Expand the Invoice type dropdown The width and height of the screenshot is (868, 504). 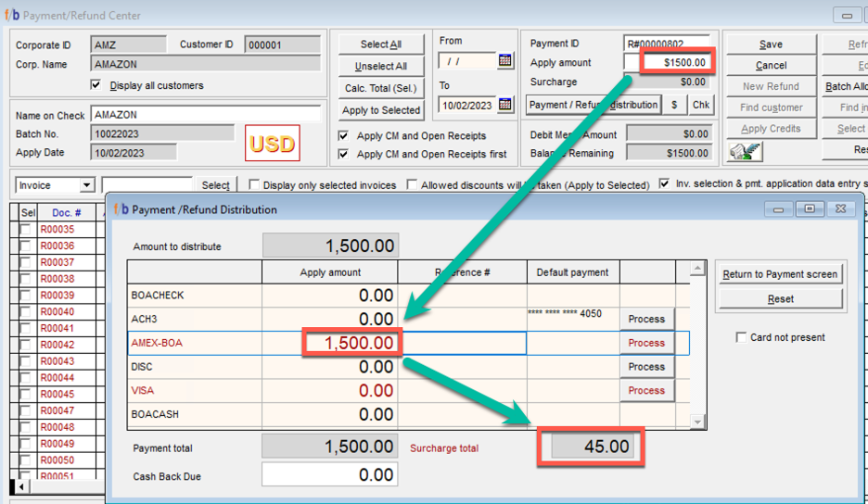coord(86,185)
